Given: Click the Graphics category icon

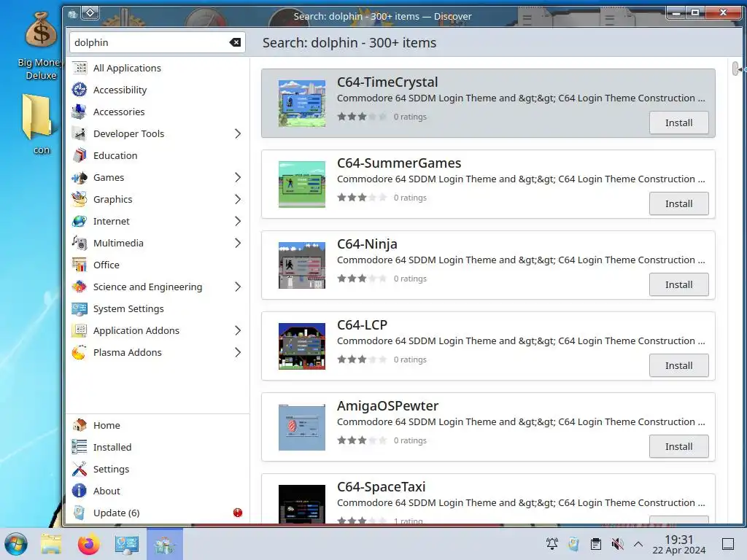Looking at the screenshot, I should tap(80, 200).
